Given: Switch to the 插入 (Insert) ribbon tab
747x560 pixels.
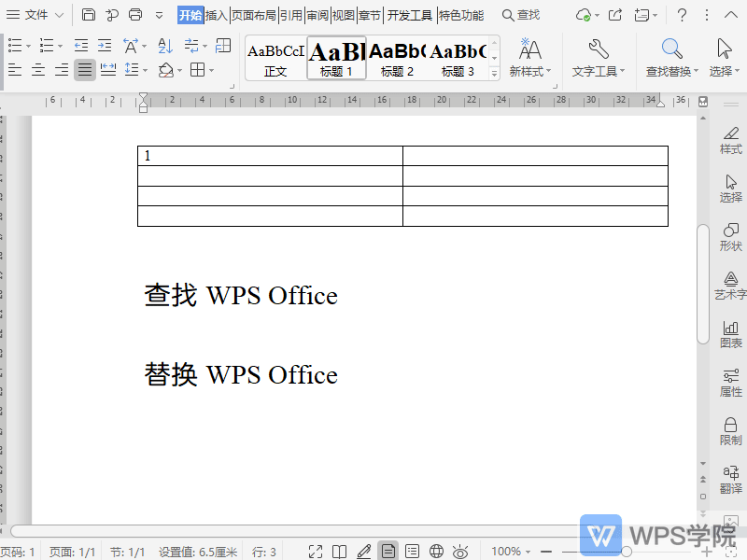Looking at the screenshot, I should (217, 15).
